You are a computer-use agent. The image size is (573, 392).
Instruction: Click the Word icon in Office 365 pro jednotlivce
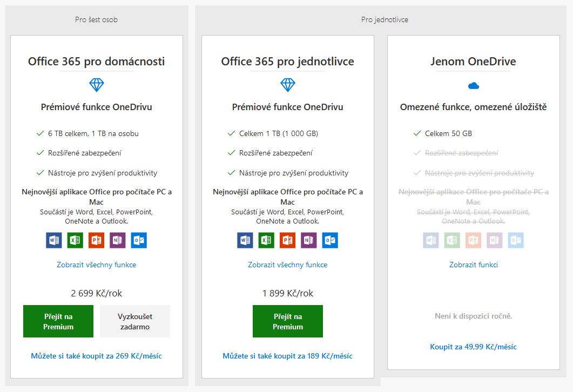click(x=245, y=240)
